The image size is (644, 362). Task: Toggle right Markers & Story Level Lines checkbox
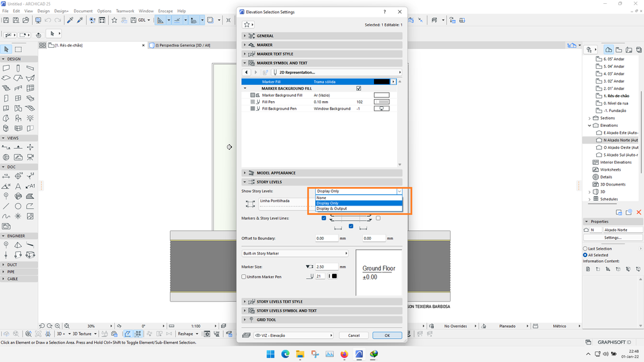[378, 218]
